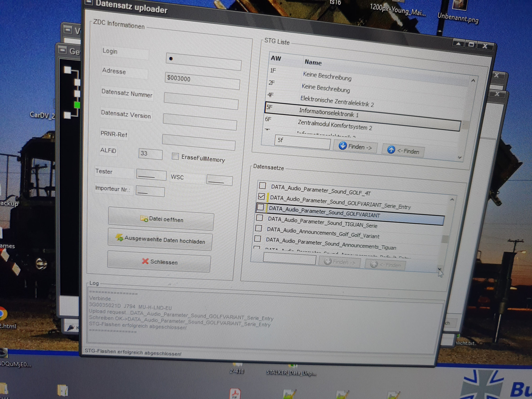Click the green node in the Ge... window tree
The width and height of the screenshot is (532, 399).
(x=77, y=105)
